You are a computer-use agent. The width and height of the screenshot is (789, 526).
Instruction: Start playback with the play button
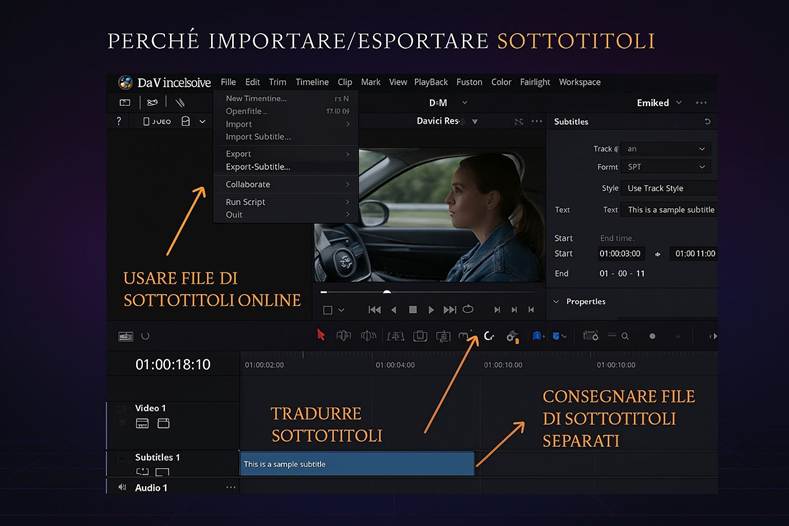tap(431, 310)
